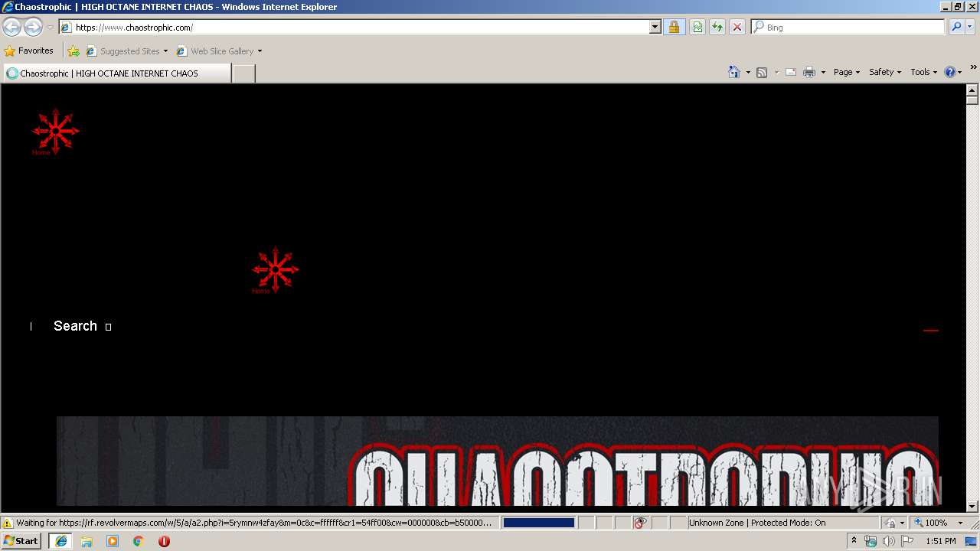Change zoom level at 100% button
Screen dimensions: 980x551
[x=930, y=523]
